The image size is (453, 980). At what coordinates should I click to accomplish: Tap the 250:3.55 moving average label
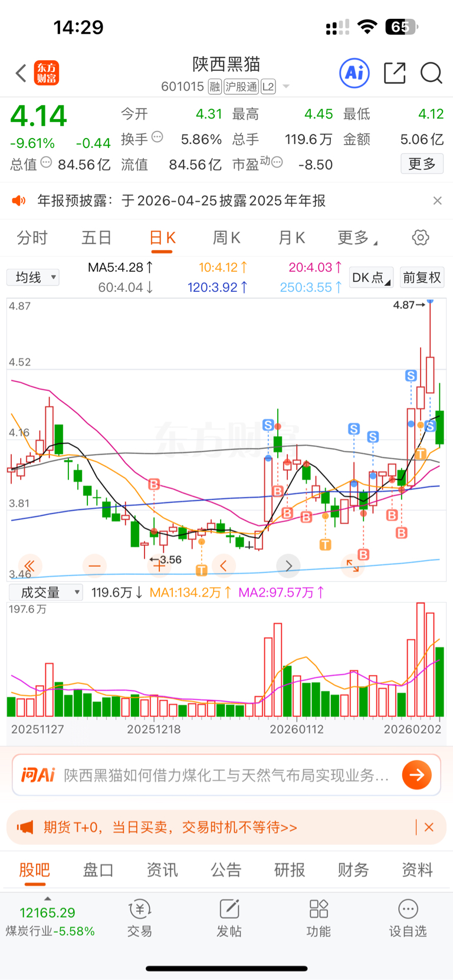tap(311, 287)
